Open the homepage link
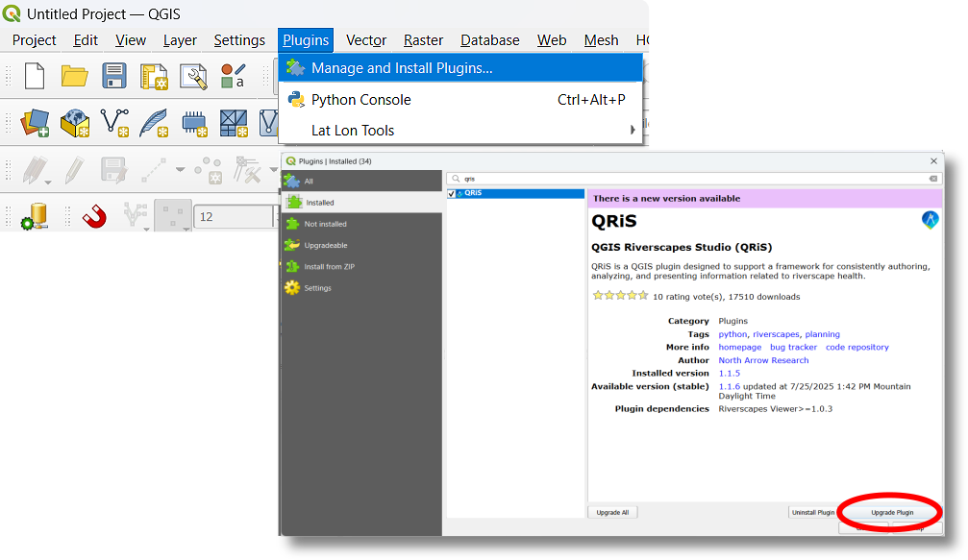Screen dimensions: 968x560 click(739, 347)
